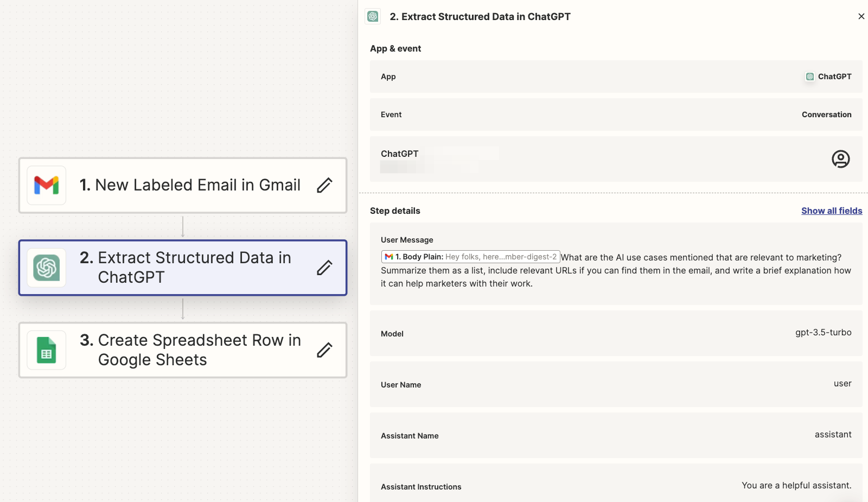Click the Show all fields link

pyautogui.click(x=832, y=211)
